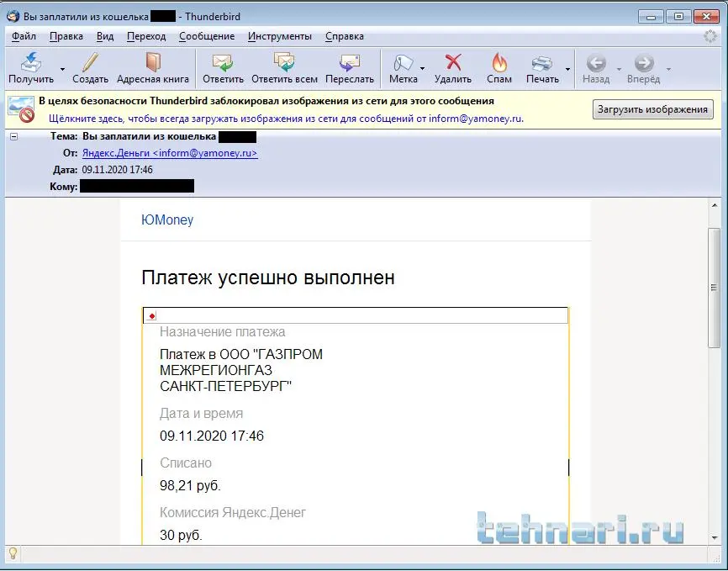This screenshot has width=728, height=571.
Task: Click the heading Платеж успешно выполнен
Action: (268, 278)
